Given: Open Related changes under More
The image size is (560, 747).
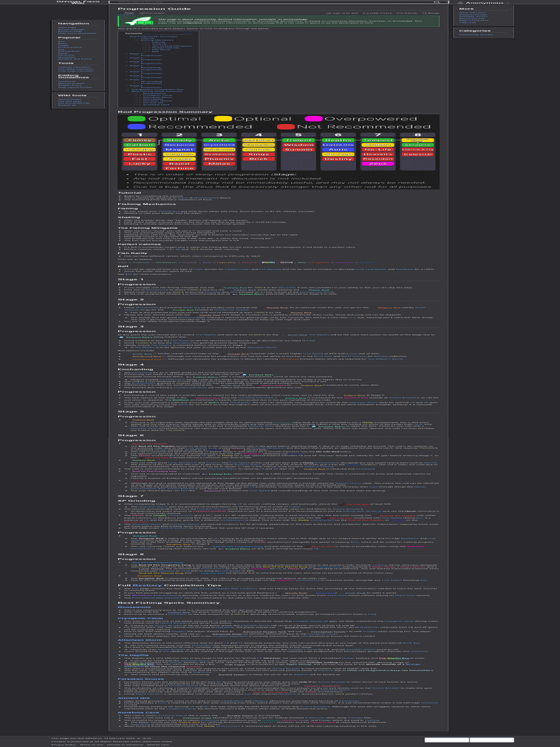Looking at the screenshot, I should (x=473, y=15).
